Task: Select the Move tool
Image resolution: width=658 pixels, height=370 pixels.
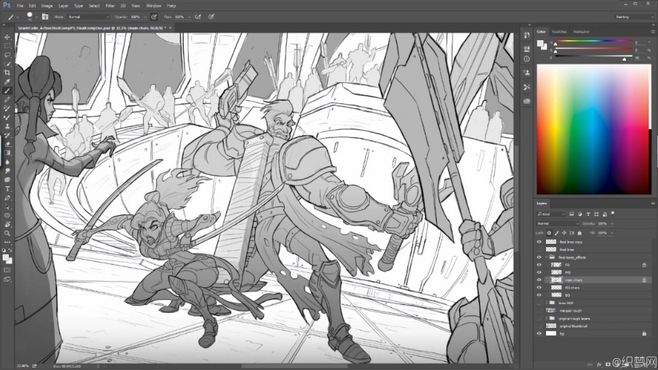Action: (7, 37)
